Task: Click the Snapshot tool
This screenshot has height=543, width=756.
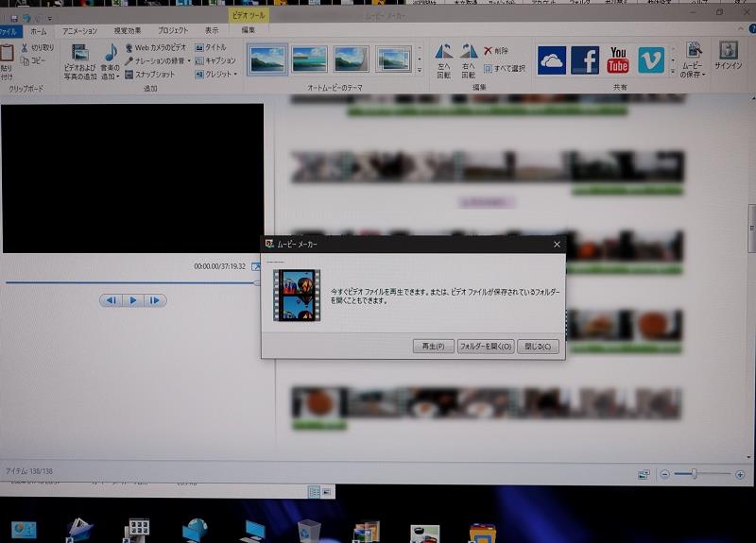Action: [x=149, y=75]
